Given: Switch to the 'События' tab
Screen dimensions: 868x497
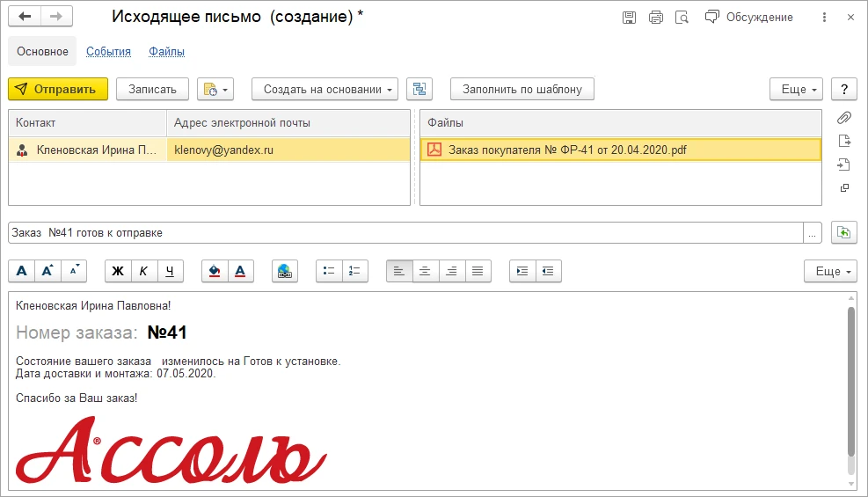Looking at the screenshot, I should click(108, 52).
